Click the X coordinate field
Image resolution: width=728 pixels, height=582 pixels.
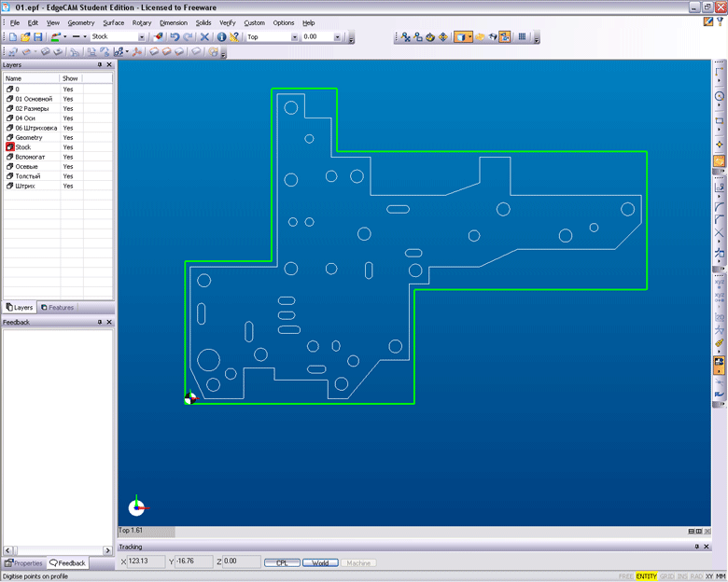tap(147, 561)
